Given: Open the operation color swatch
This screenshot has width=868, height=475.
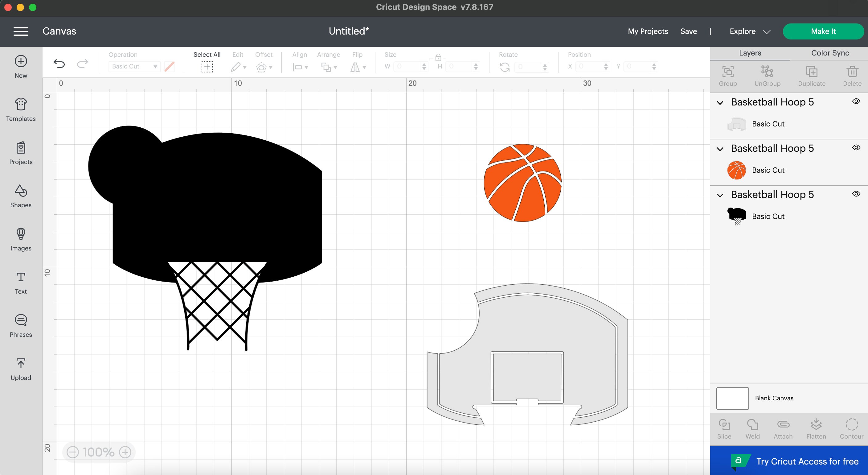Looking at the screenshot, I should tap(169, 66).
